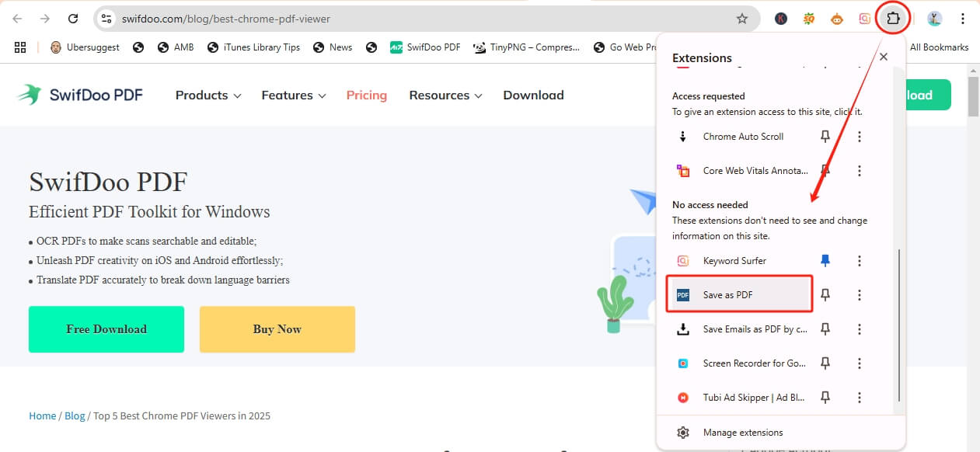Click Chrome Auto Scroll extension
This screenshot has height=452, width=980.
(x=743, y=137)
